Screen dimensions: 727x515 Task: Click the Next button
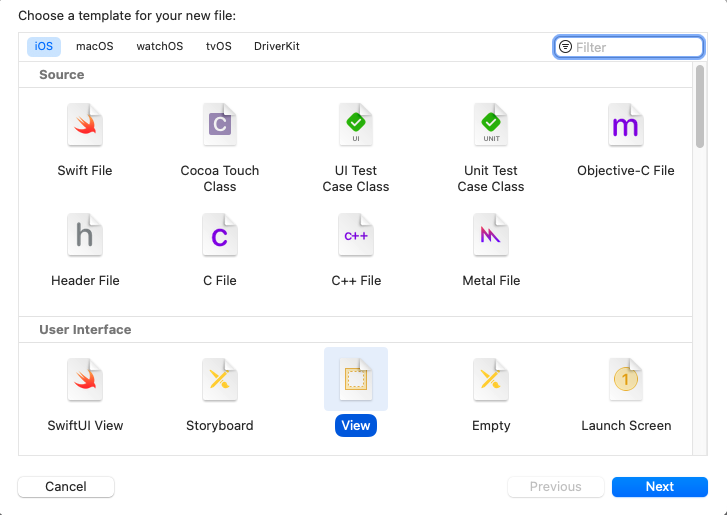[660, 487]
